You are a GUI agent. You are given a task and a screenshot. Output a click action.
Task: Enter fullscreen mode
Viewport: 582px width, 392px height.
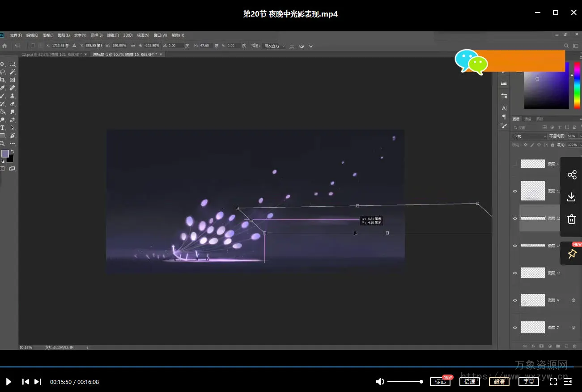[x=553, y=382]
